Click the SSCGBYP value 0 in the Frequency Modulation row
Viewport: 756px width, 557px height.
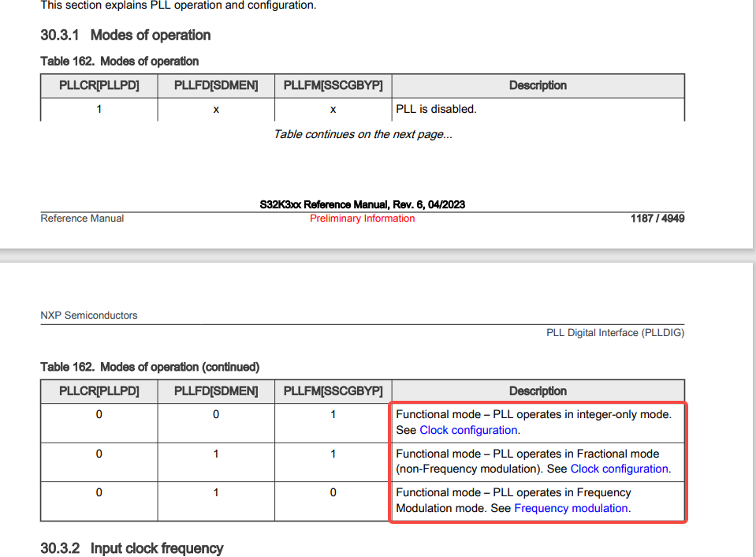click(333, 493)
